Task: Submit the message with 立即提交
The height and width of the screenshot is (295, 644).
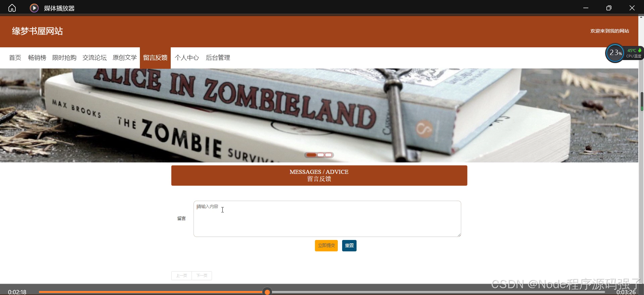Action: [326, 246]
